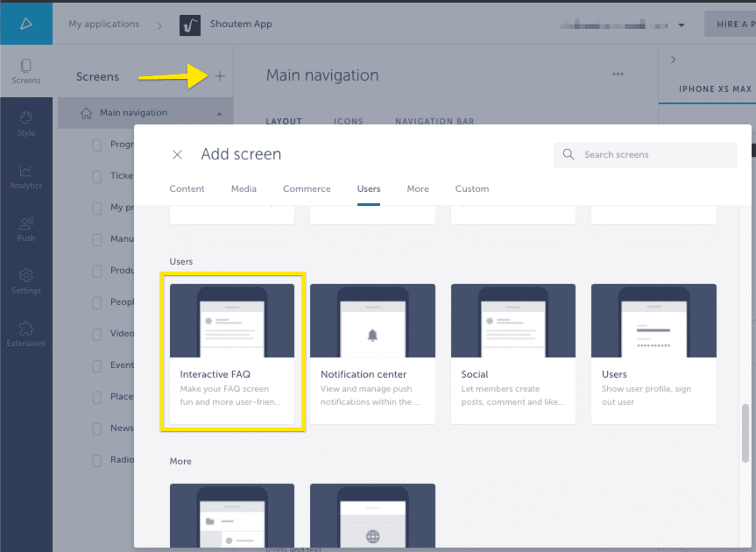Open app Settings from the sidebar

pyautogui.click(x=26, y=280)
